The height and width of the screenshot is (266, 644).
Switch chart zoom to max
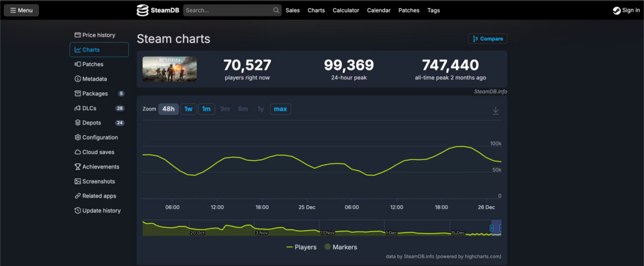(280, 109)
